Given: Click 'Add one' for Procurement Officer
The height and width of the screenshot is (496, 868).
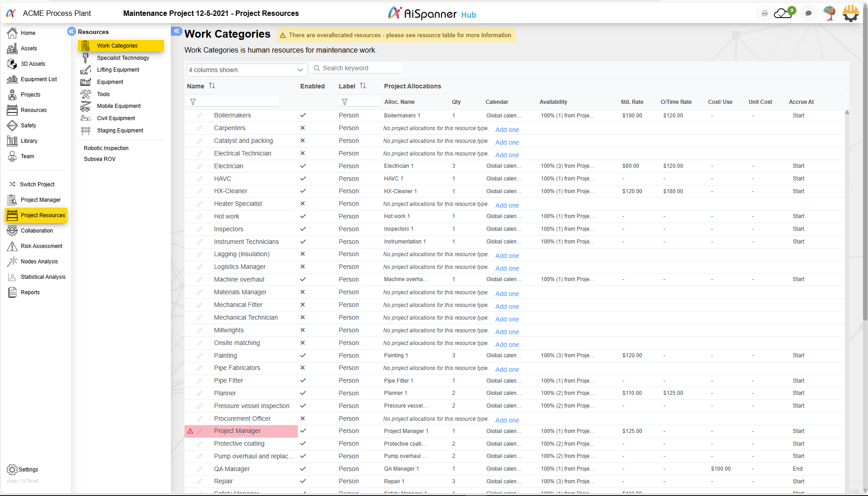Looking at the screenshot, I should 507,420.
